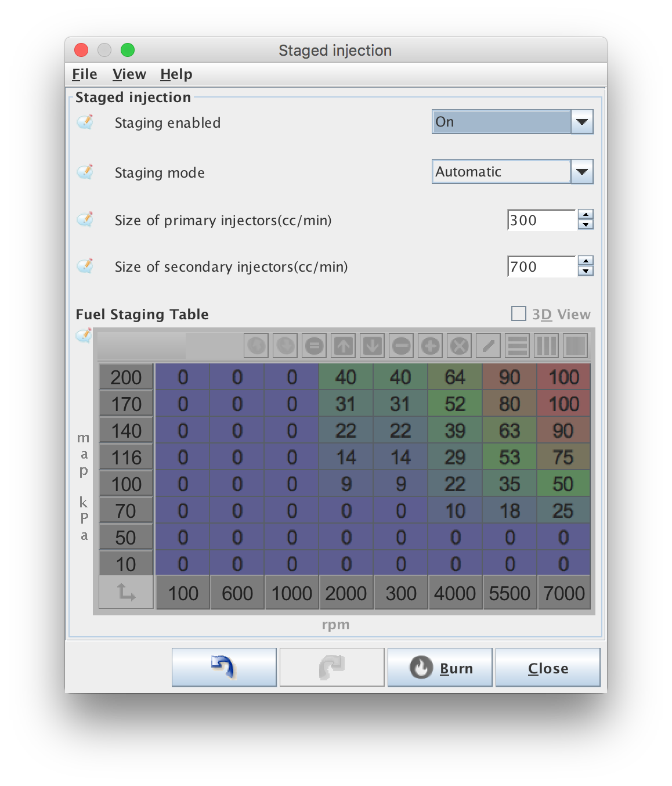
Task: Click the 200 kPa map axis header
Action: click(126, 377)
